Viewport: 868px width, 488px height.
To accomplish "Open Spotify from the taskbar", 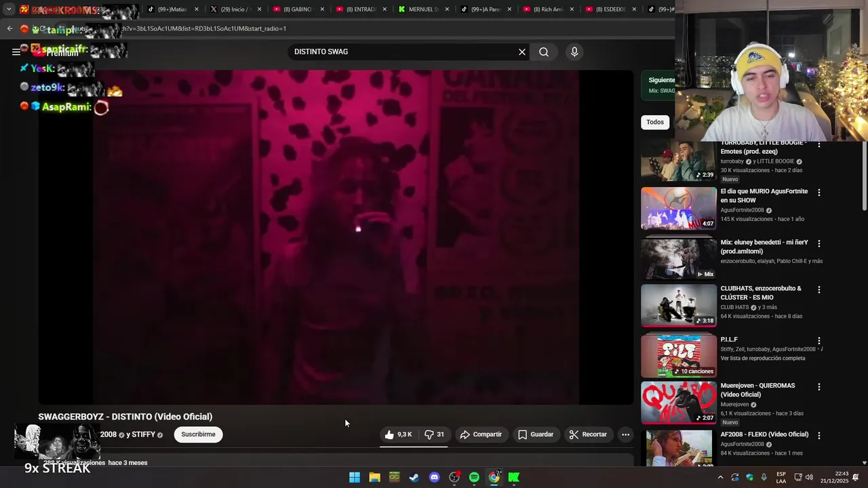I will point(474,477).
